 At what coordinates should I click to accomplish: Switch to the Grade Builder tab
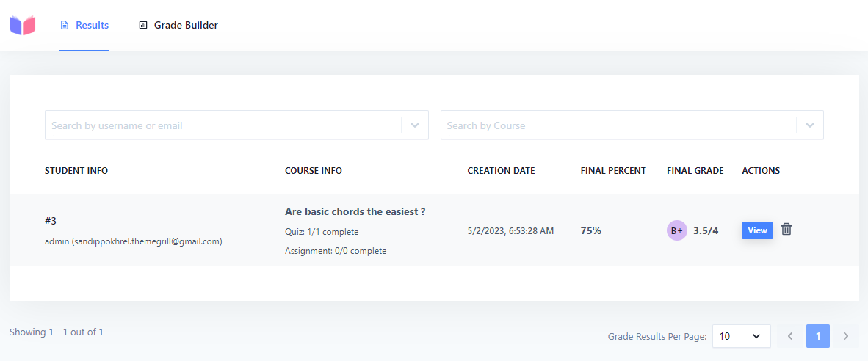tap(178, 26)
